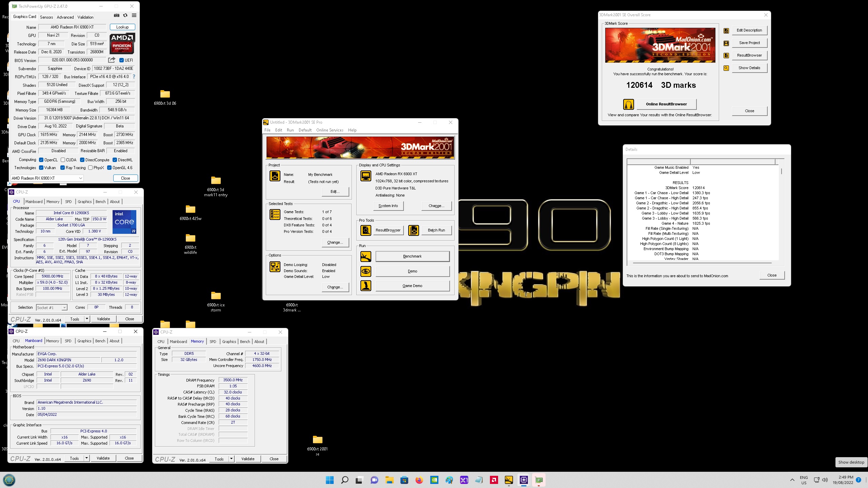Screen dimensions: 868x488
Task: Toggle the CUDA checkbox
Action: tap(63, 160)
